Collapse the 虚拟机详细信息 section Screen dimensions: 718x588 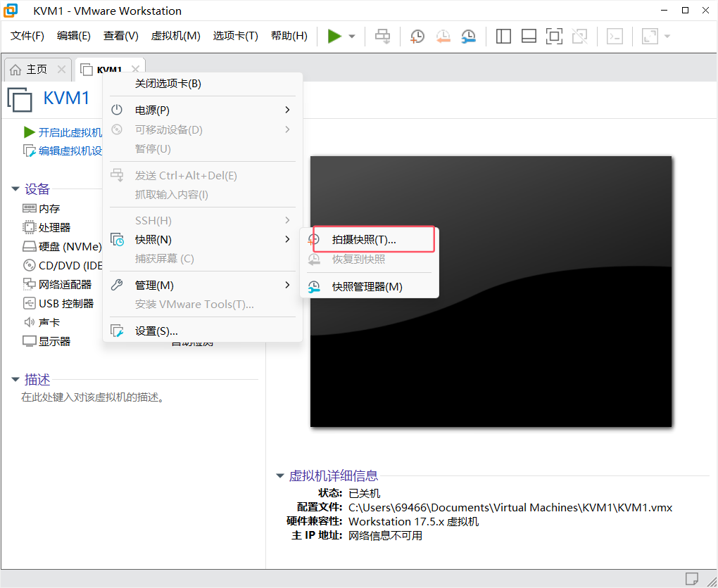pyautogui.click(x=279, y=476)
